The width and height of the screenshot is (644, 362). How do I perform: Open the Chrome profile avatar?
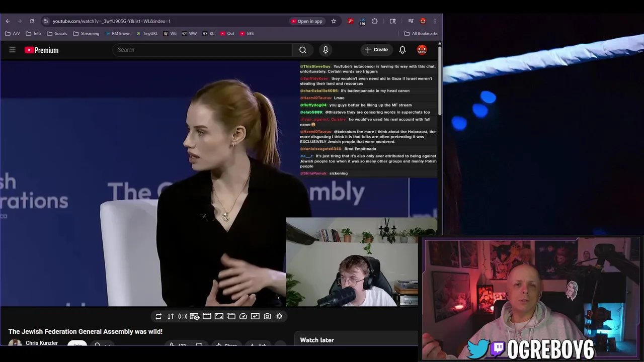coord(423,21)
